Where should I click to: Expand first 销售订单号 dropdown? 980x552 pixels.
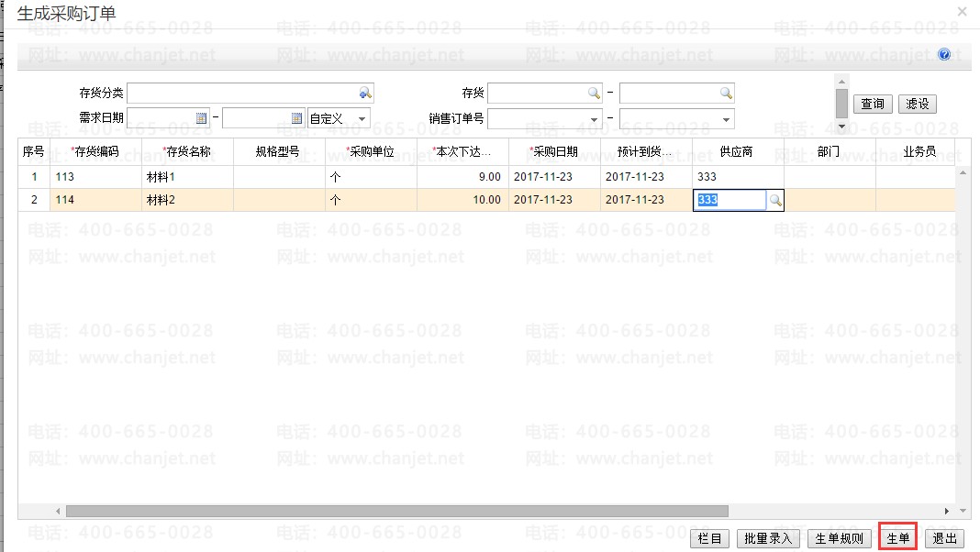594,119
